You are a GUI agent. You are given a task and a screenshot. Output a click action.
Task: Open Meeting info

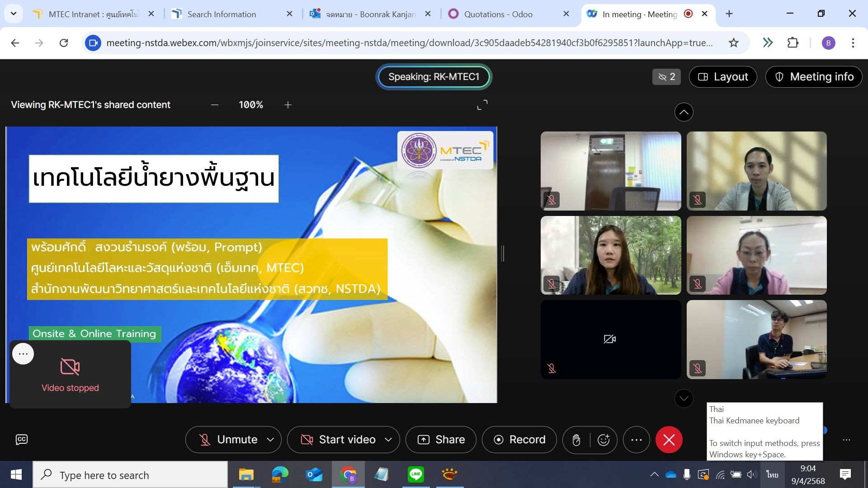point(814,77)
